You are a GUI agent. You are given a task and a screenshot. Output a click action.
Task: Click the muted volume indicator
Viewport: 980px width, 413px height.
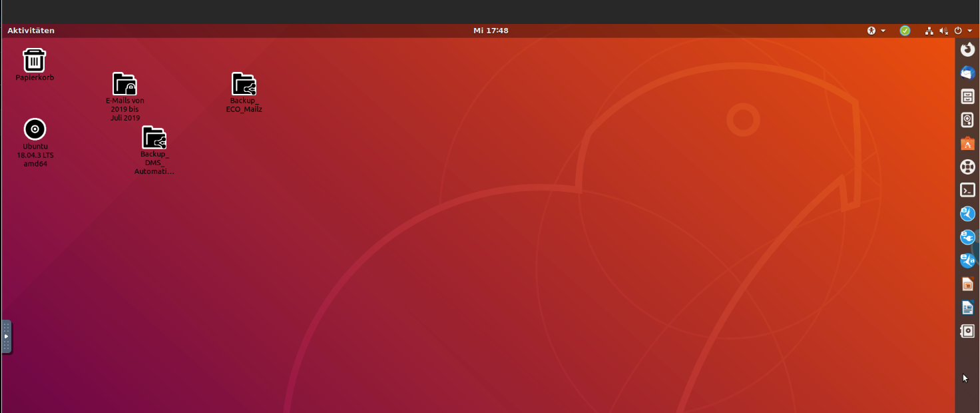tap(943, 31)
